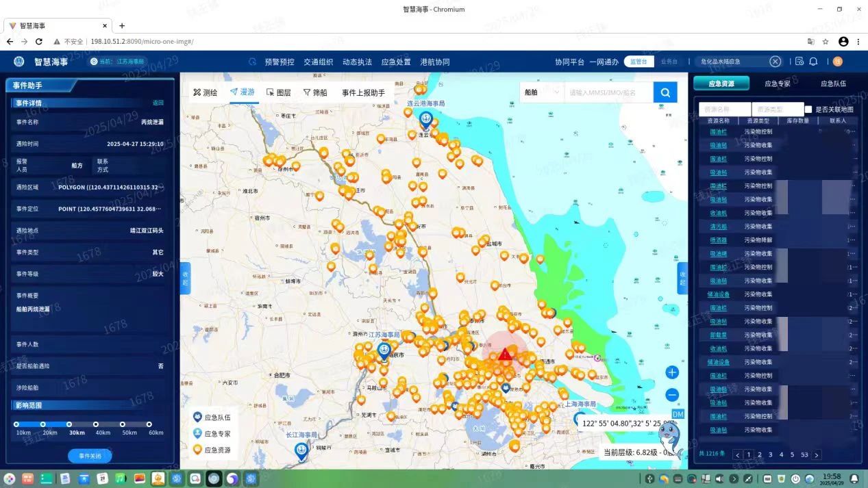Bookmark this page with star icon
The width and height of the screenshot is (868, 488).
pos(826,42)
